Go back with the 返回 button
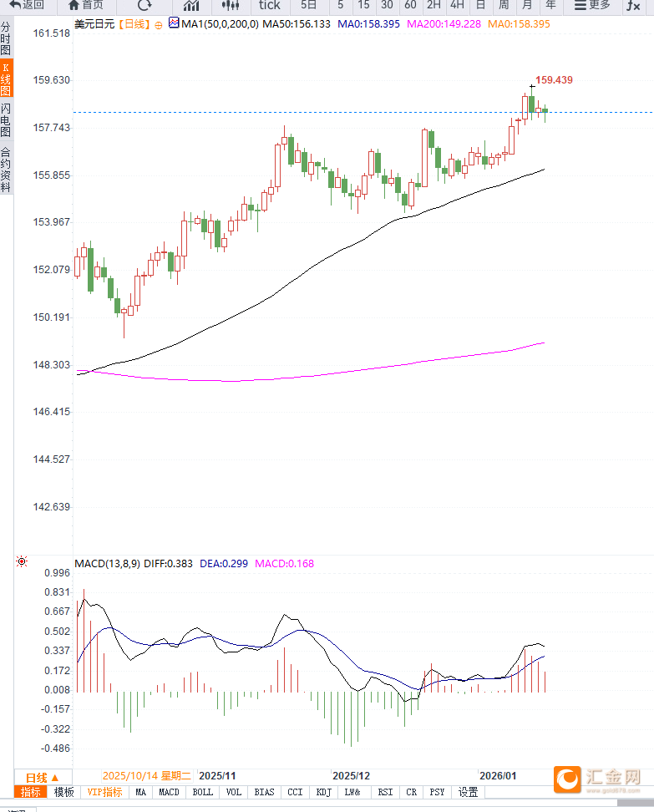Screen dimensions: 654x812 point(27,5)
